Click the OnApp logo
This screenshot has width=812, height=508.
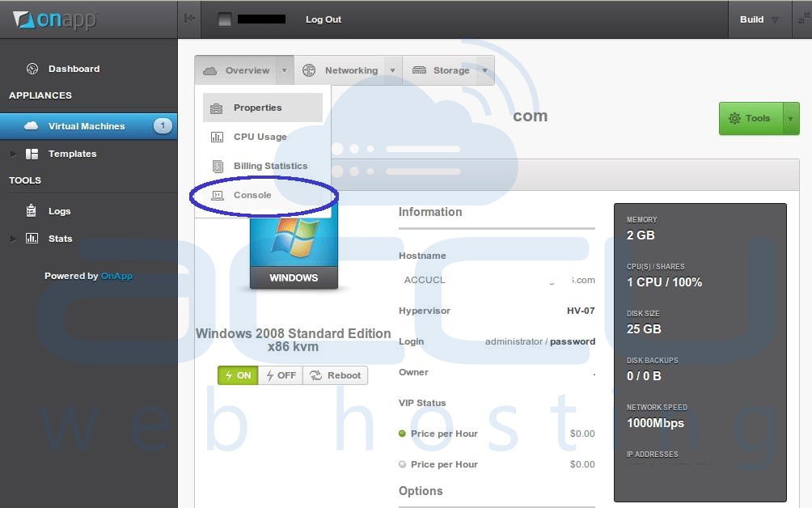pos(54,19)
